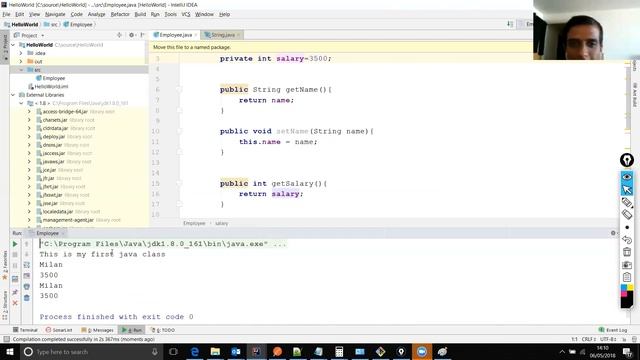This screenshot has width=640, height=360.
Task: Open Microsoft Edge from the taskbar
Action: pyautogui.click(x=194, y=352)
